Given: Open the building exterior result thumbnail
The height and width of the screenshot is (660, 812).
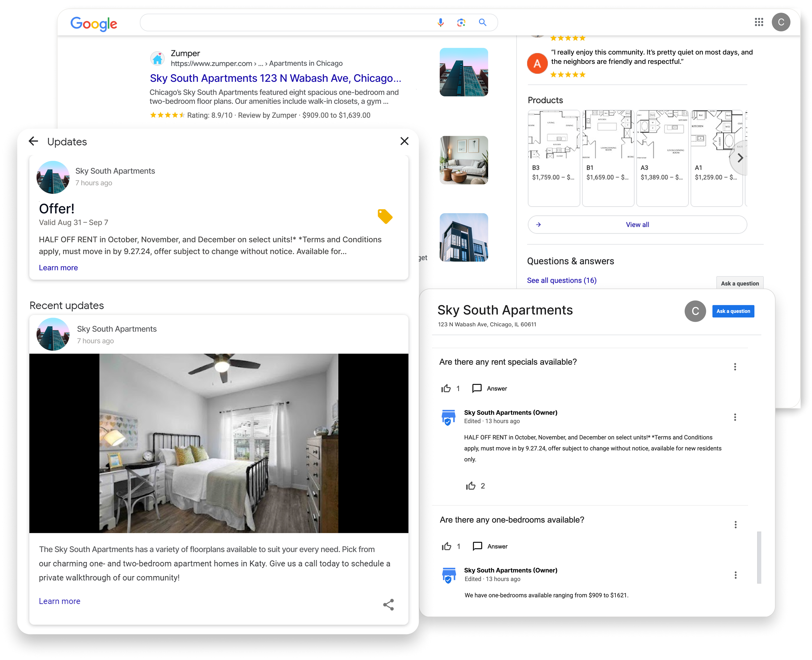Looking at the screenshot, I should [x=464, y=72].
